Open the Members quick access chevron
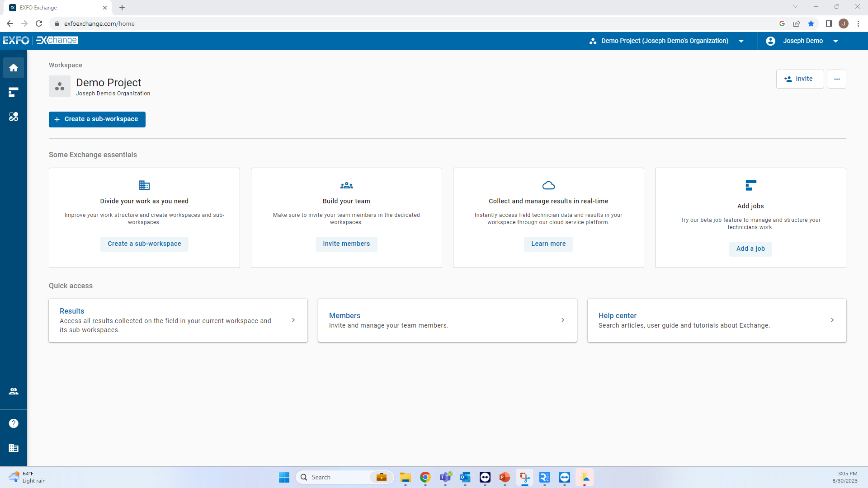Image resolution: width=868 pixels, height=488 pixels. [x=562, y=320]
